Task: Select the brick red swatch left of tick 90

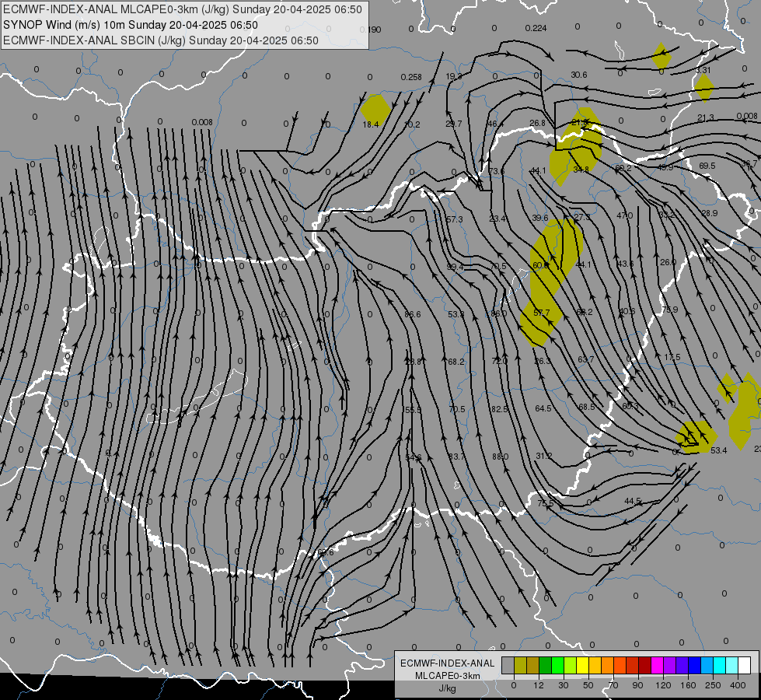Action: (x=633, y=665)
